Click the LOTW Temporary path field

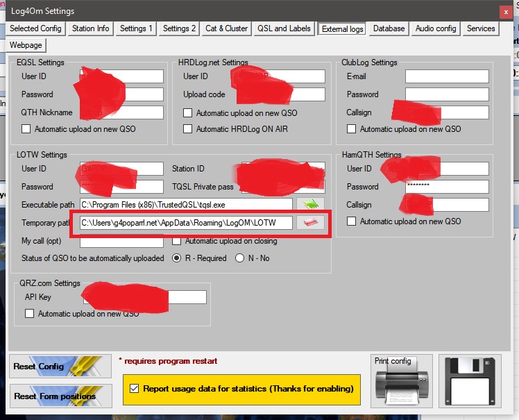187,223
